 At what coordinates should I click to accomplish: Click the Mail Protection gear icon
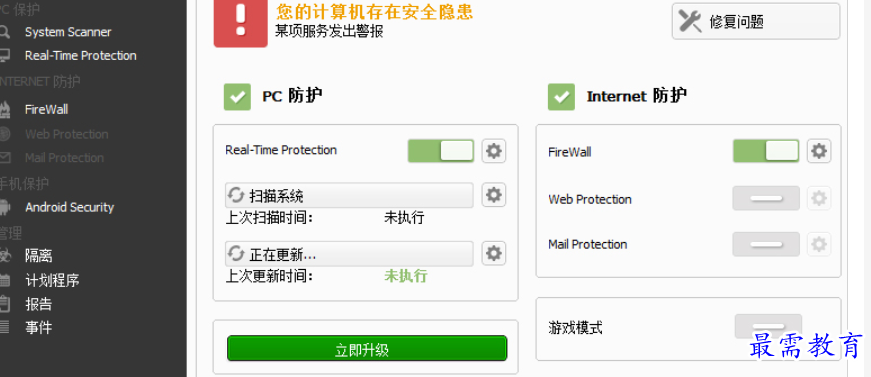pos(819,244)
